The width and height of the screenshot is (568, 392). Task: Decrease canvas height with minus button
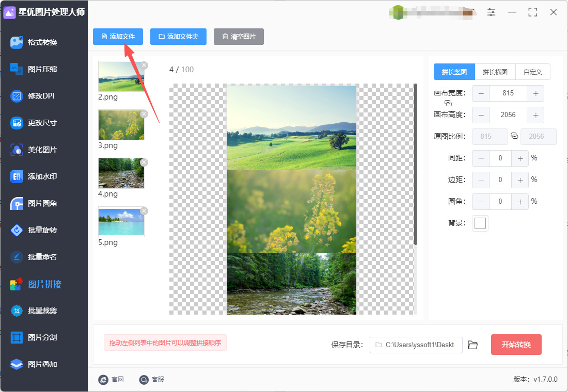(481, 115)
